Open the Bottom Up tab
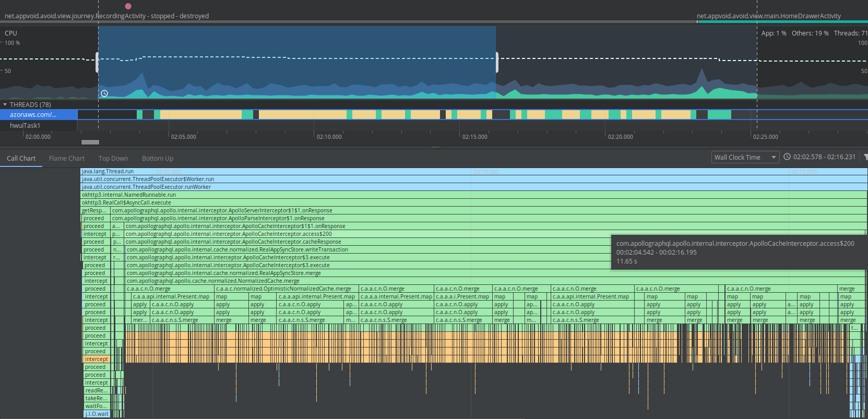Image resolution: width=868 pixels, height=419 pixels. (x=158, y=159)
